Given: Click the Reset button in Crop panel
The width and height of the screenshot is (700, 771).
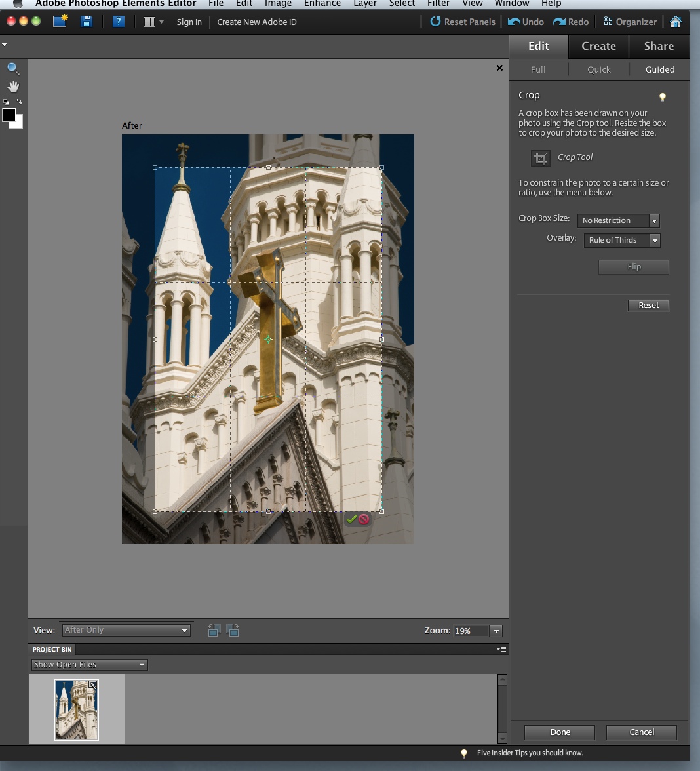Looking at the screenshot, I should [x=648, y=306].
